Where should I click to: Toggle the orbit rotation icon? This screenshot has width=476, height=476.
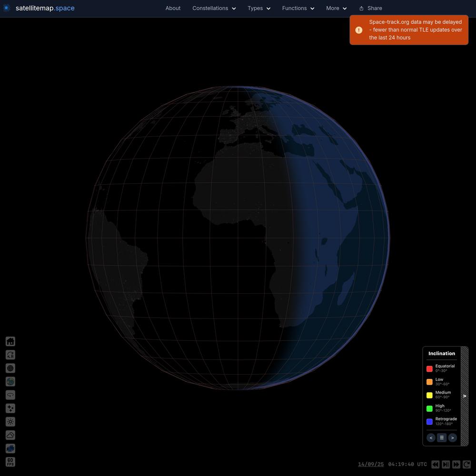[x=10, y=395]
